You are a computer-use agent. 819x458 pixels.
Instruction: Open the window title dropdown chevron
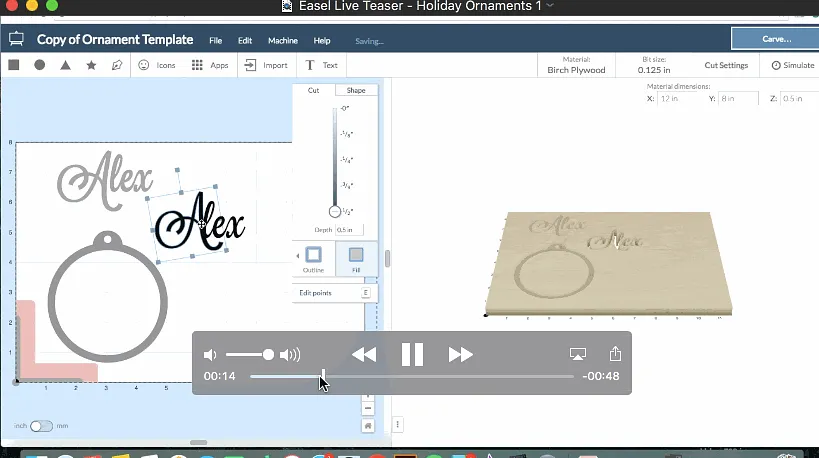(550, 6)
